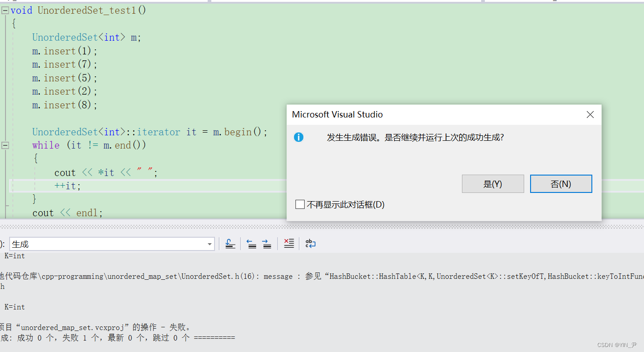Toggle word wrap in the output panel
The image size is (644, 352).
311,244
